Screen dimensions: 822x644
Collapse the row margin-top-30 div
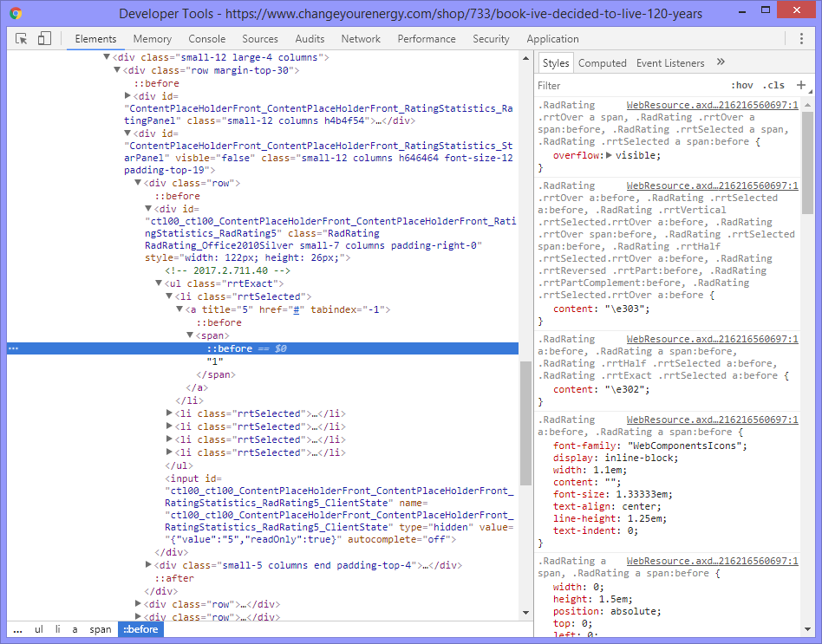tap(117, 69)
